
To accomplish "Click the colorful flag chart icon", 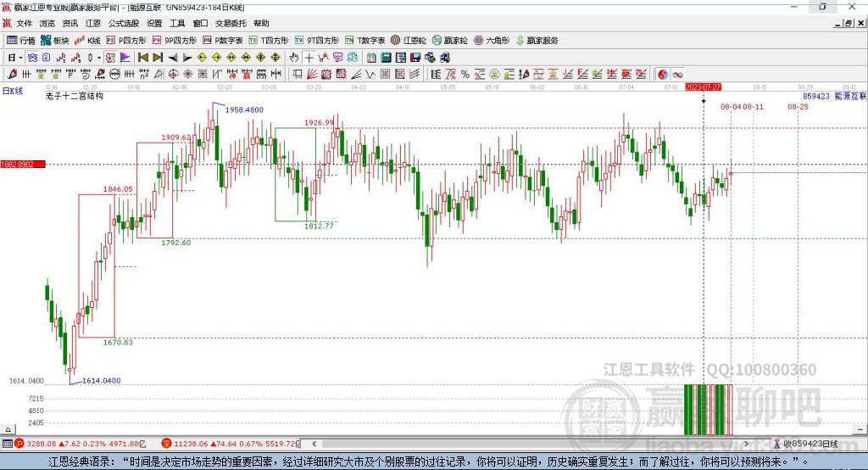I will [125, 58].
